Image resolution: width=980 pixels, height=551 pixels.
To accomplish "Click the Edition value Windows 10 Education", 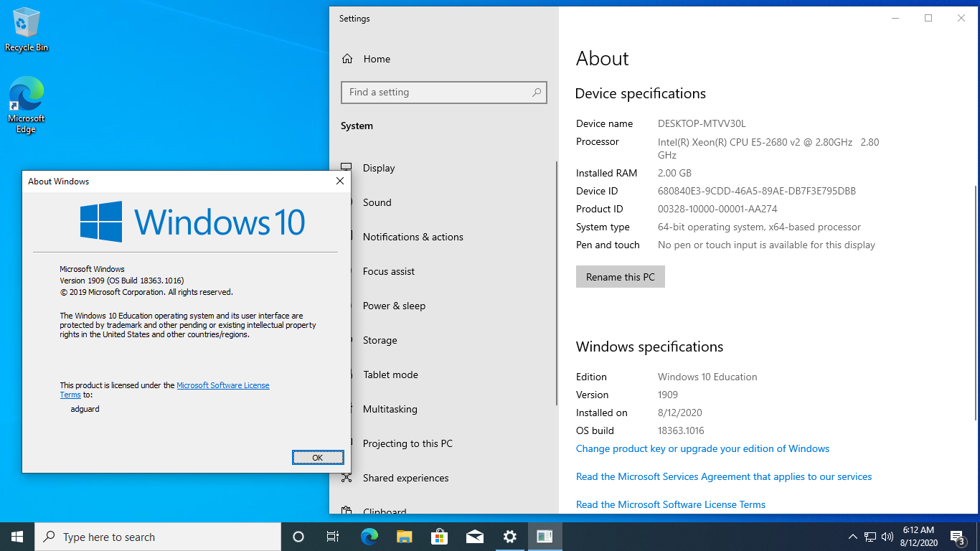I will click(x=707, y=377).
